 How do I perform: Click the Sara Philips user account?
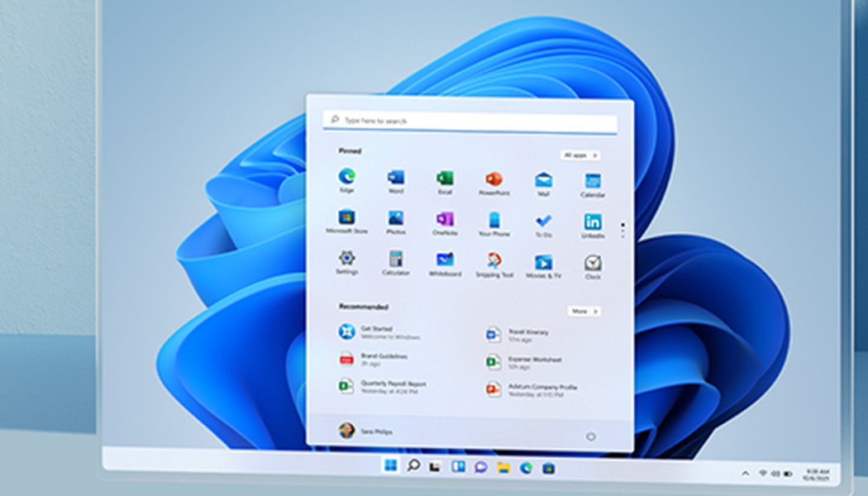pos(365,431)
